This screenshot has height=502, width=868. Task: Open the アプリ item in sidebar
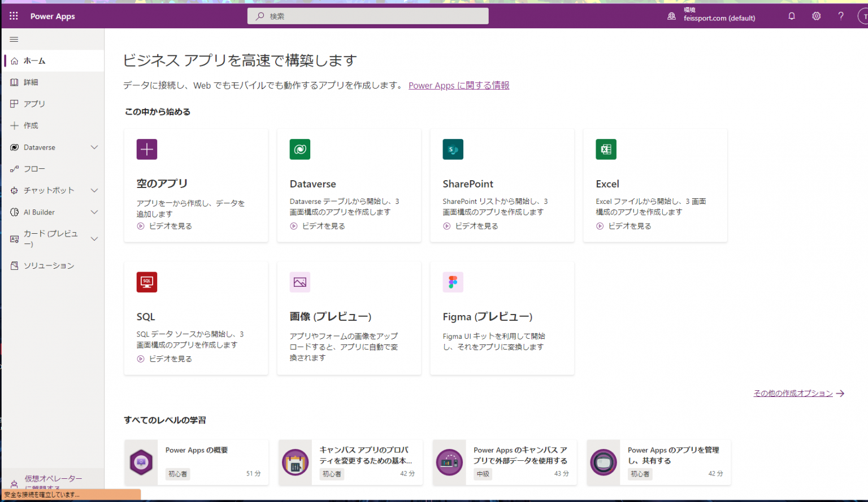[34, 104]
